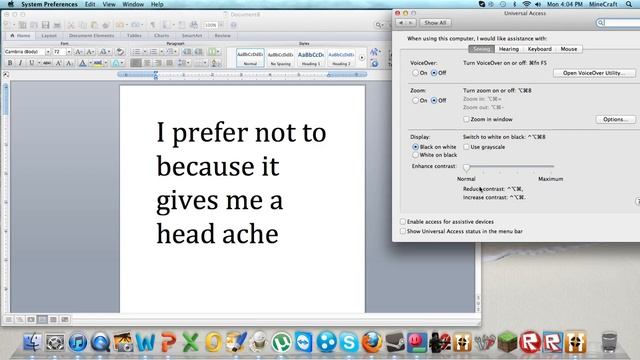Apply strikethrough to the selected text

pos(47,63)
